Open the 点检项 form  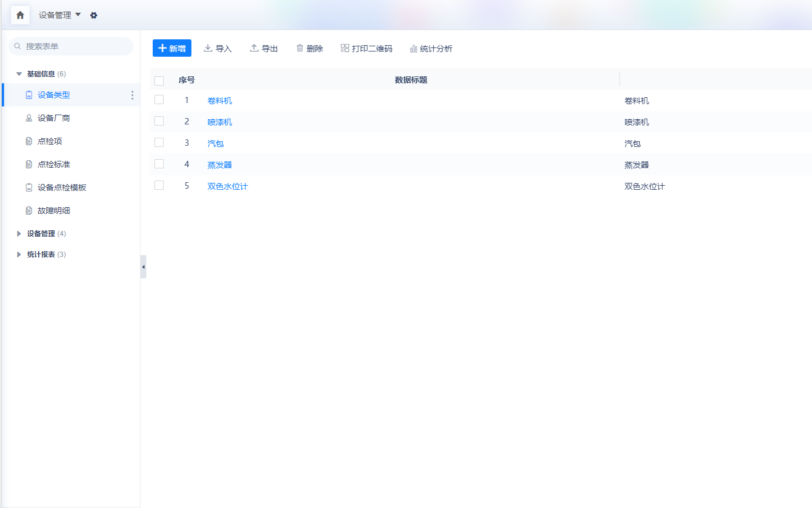[50, 141]
